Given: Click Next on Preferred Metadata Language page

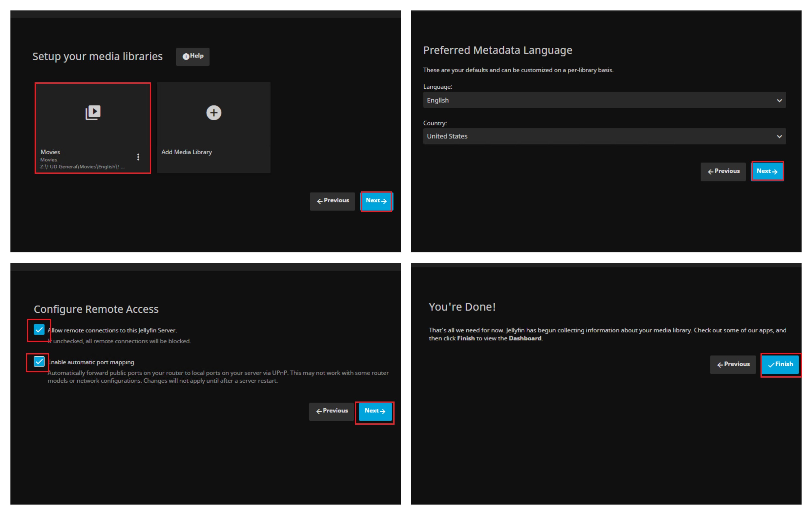Looking at the screenshot, I should (767, 172).
